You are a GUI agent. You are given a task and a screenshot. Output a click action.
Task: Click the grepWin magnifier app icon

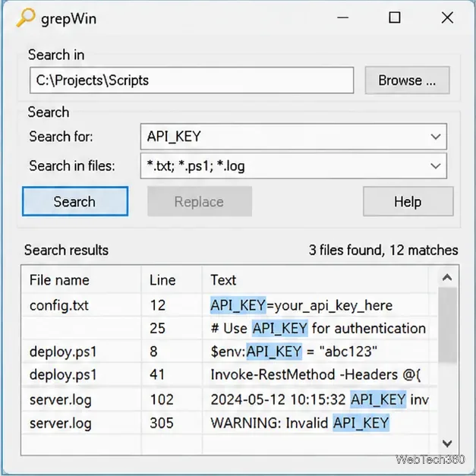coord(26,17)
